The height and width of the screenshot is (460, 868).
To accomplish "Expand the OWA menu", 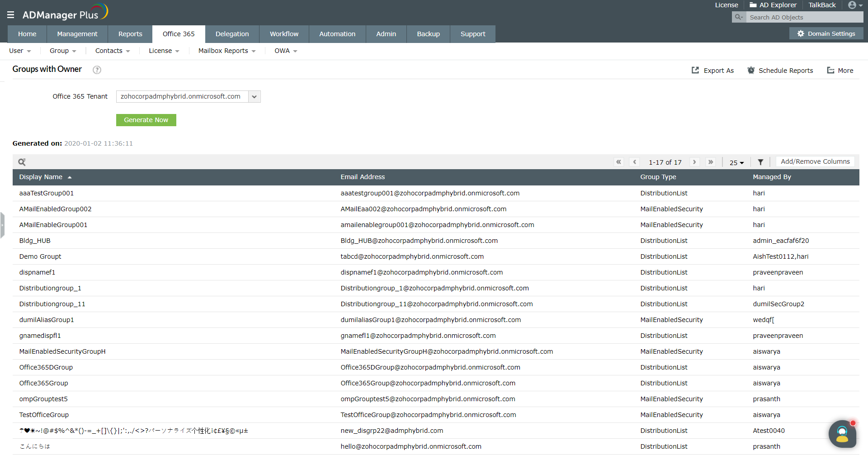I will (x=285, y=51).
